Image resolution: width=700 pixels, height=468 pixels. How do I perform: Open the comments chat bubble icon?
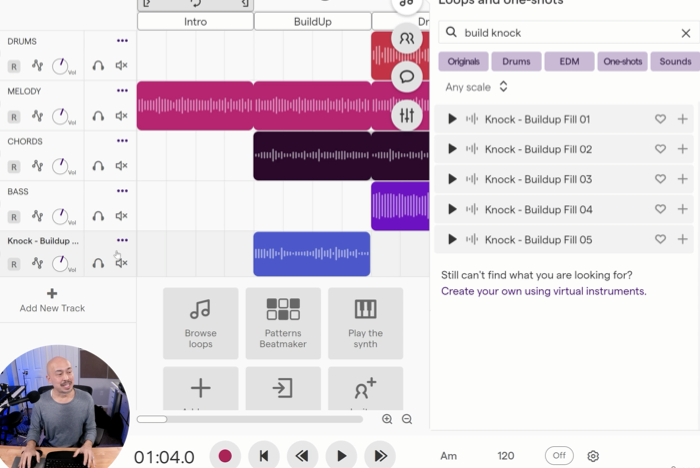point(407,77)
